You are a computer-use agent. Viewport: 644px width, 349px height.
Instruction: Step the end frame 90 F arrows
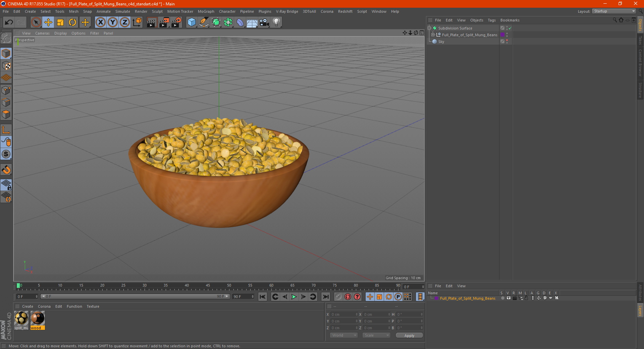253,297
